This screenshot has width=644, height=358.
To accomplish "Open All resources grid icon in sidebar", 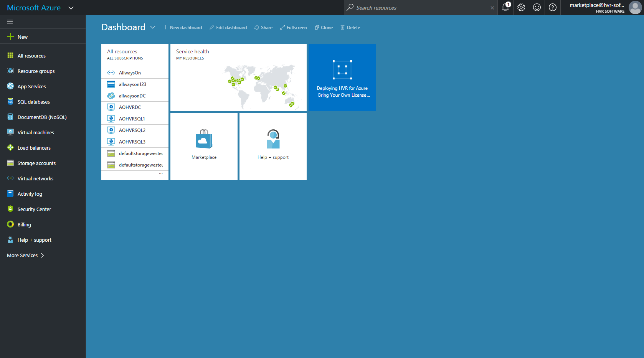I will 10,56.
